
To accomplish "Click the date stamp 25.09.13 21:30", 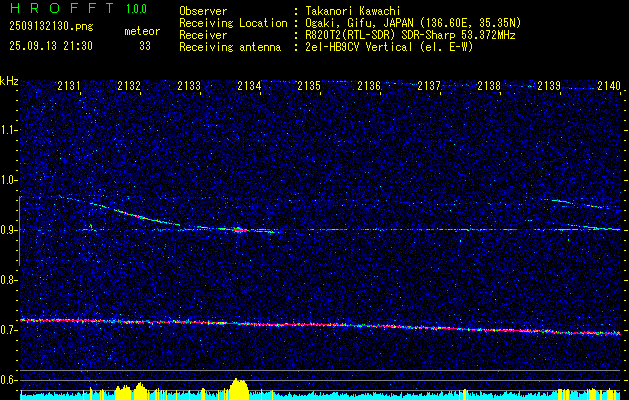I will [x=51, y=46].
